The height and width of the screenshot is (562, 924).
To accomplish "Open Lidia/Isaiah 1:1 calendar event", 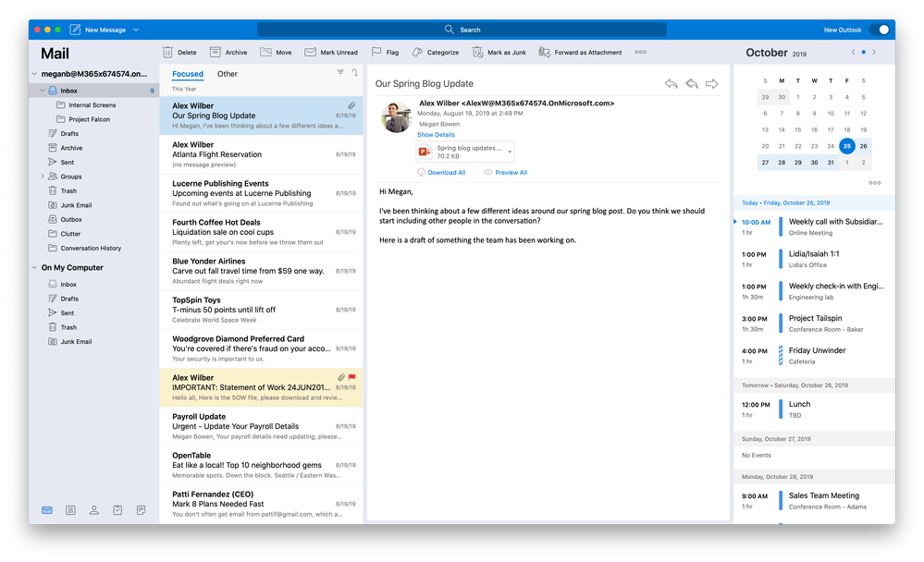I will tap(814, 259).
